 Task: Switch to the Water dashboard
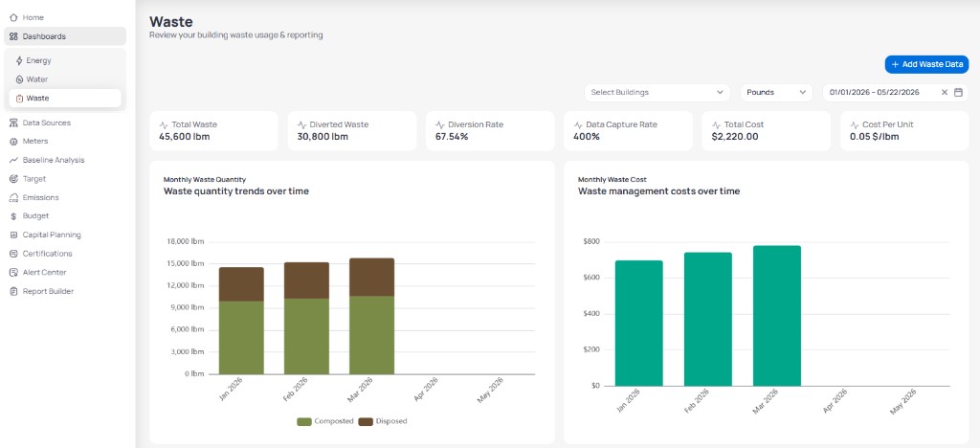(65, 79)
